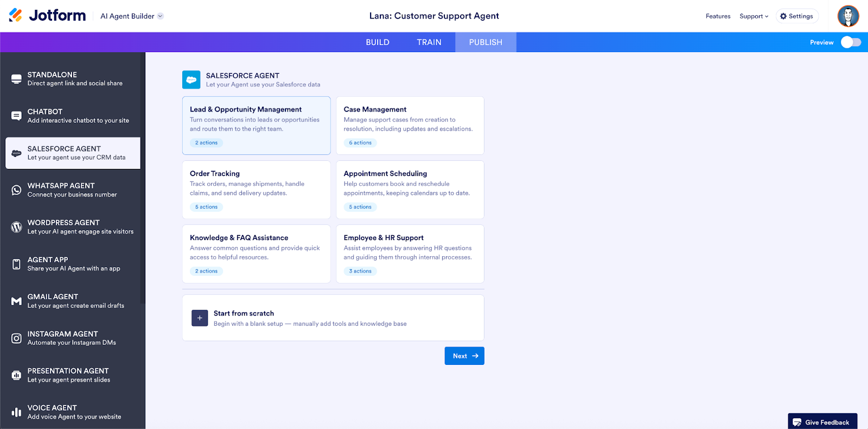Click the Voice Agent icon in sidebar

pos(17,412)
